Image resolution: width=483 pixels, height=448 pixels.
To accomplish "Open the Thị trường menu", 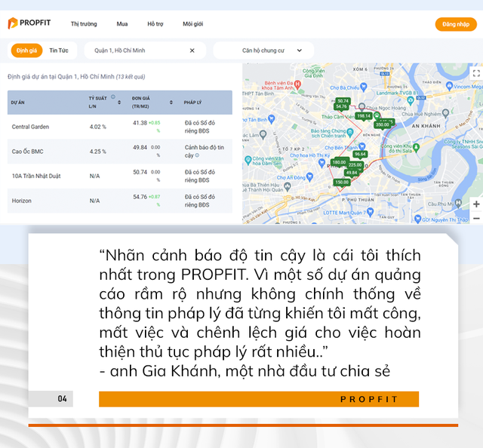I will [x=84, y=24].
